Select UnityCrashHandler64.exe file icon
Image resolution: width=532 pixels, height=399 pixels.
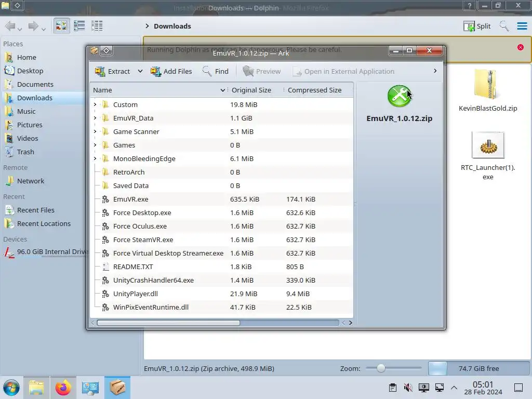coord(105,280)
